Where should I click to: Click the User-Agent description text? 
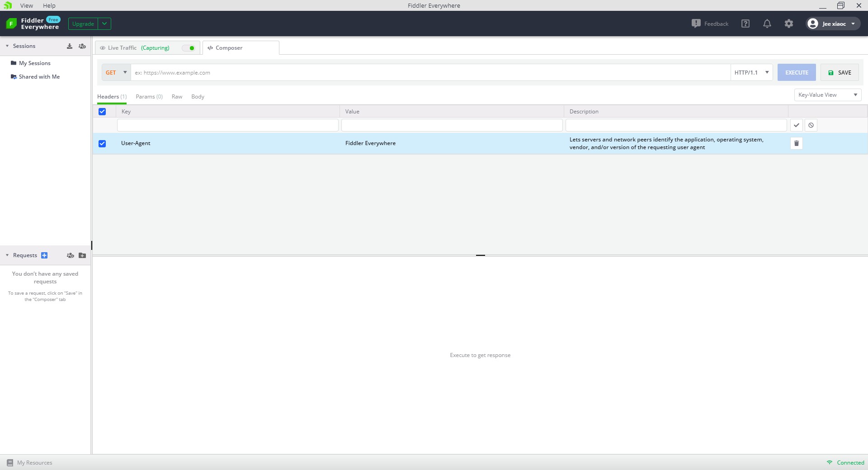tap(666, 143)
